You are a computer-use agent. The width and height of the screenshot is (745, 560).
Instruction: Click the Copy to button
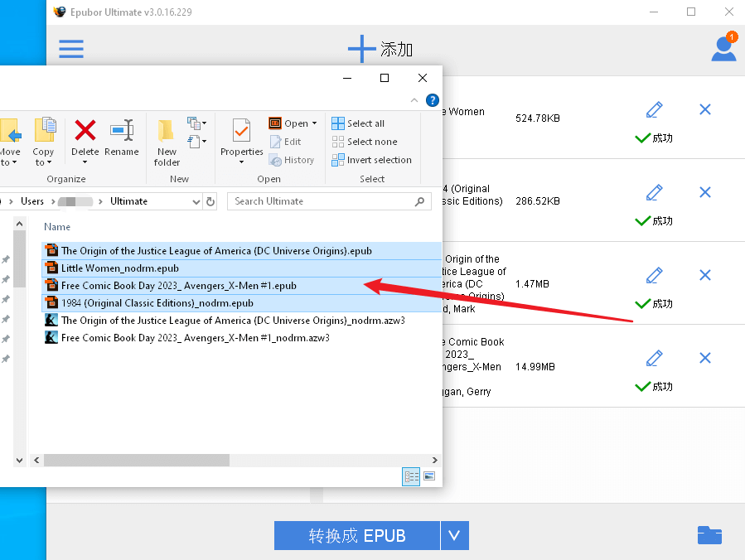point(43,142)
